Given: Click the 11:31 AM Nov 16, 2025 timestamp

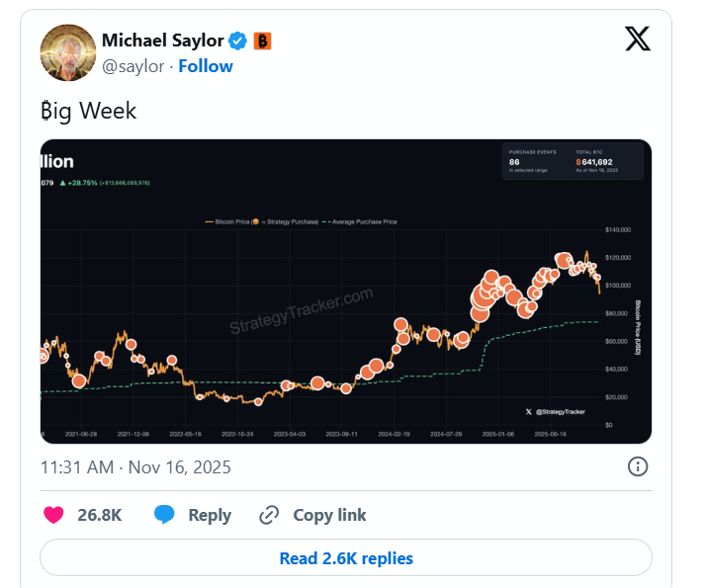Looking at the screenshot, I should pos(135,466).
